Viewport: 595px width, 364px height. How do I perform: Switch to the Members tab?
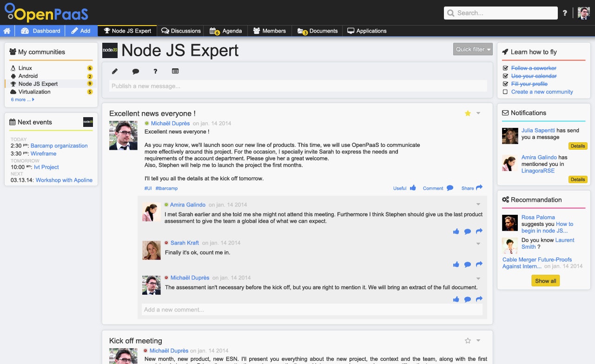(x=270, y=31)
